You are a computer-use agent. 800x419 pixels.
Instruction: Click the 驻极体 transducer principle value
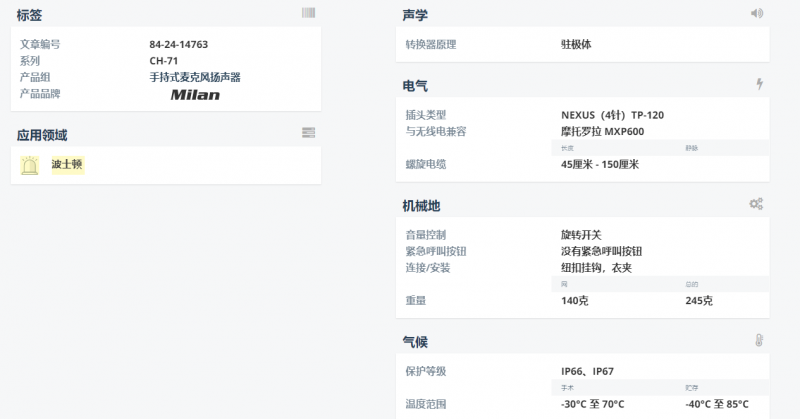[576, 44]
